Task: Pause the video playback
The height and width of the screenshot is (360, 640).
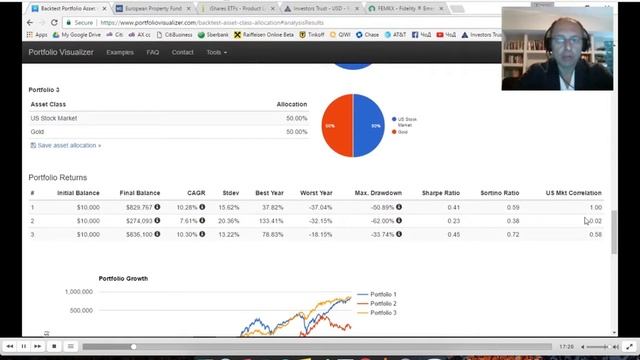Action: pos(24,347)
